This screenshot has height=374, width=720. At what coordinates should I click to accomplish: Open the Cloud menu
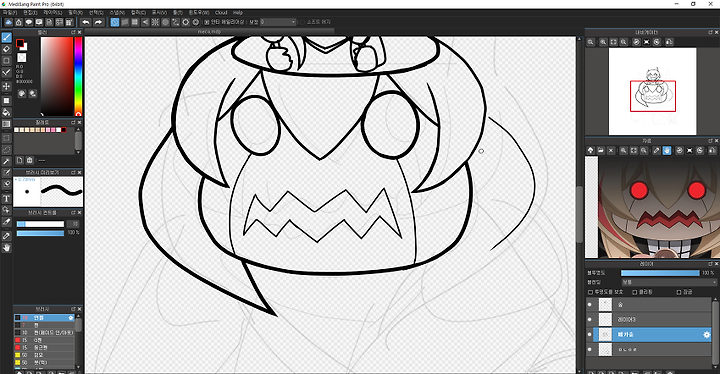(x=221, y=13)
